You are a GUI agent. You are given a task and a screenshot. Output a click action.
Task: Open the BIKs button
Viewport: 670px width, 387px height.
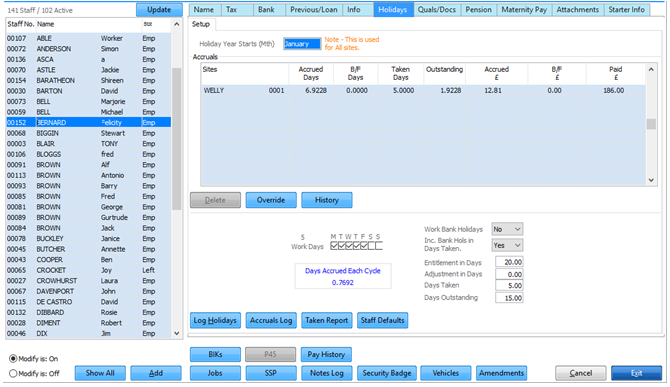coord(215,355)
